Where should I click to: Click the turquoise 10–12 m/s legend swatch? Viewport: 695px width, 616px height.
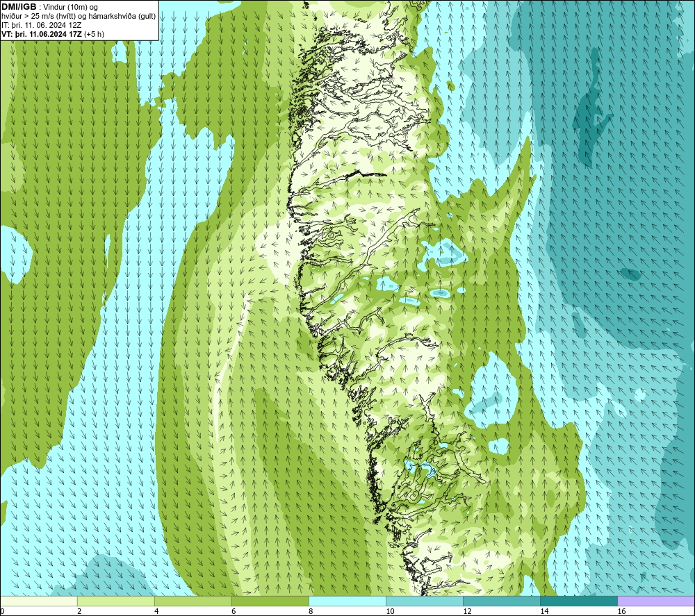[424, 601]
